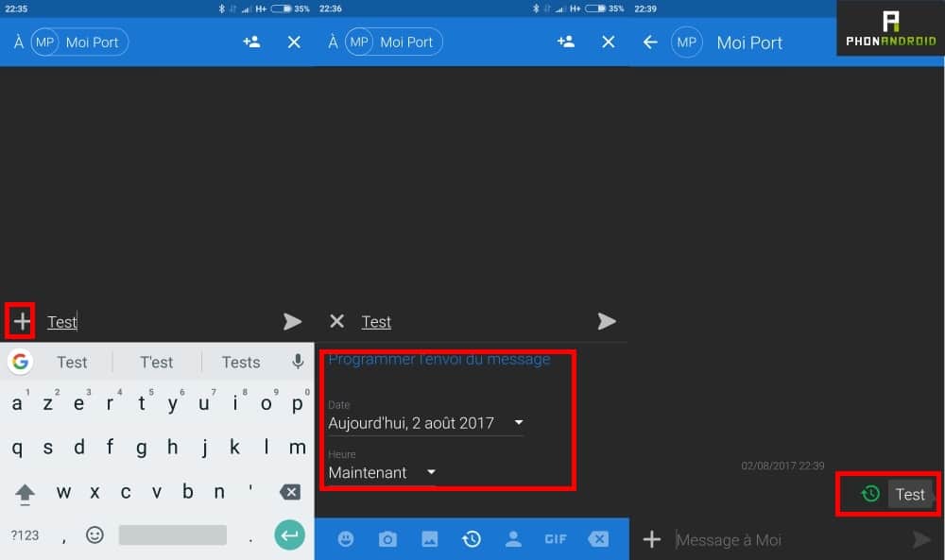Open the camera attachment
The image size is (945, 560).
pos(387,538)
